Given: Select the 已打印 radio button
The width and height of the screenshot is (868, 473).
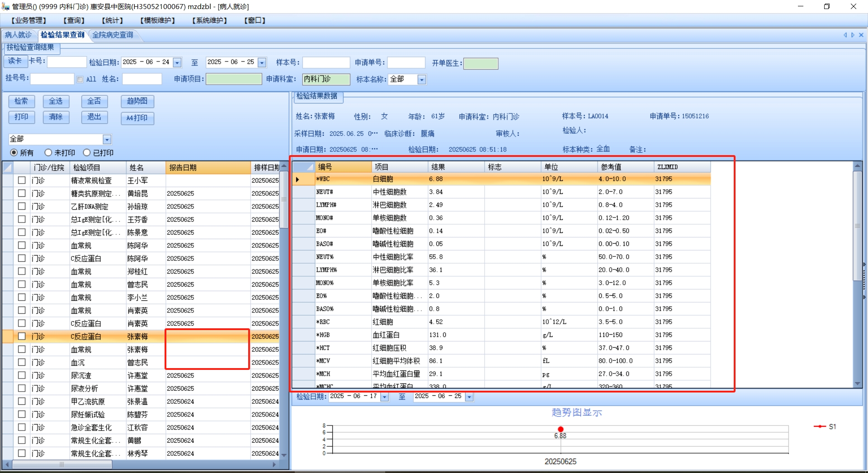Looking at the screenshot, I should tap(87, 153).
